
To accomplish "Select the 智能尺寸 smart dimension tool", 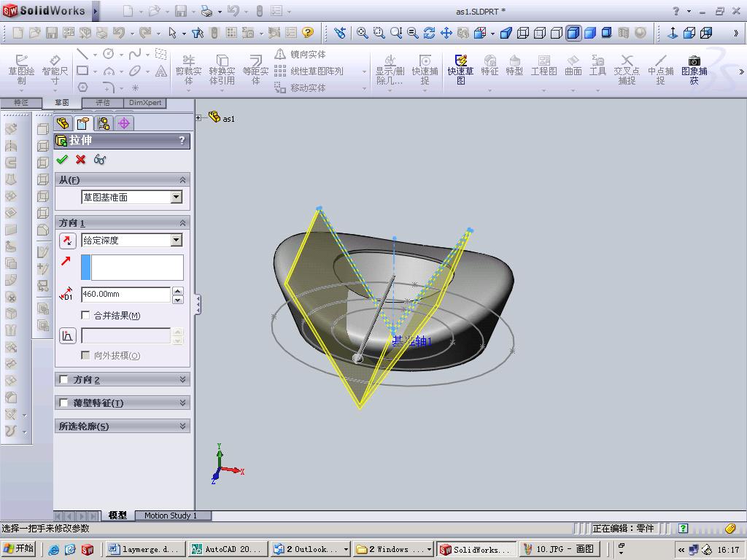I will click(55, 69).
